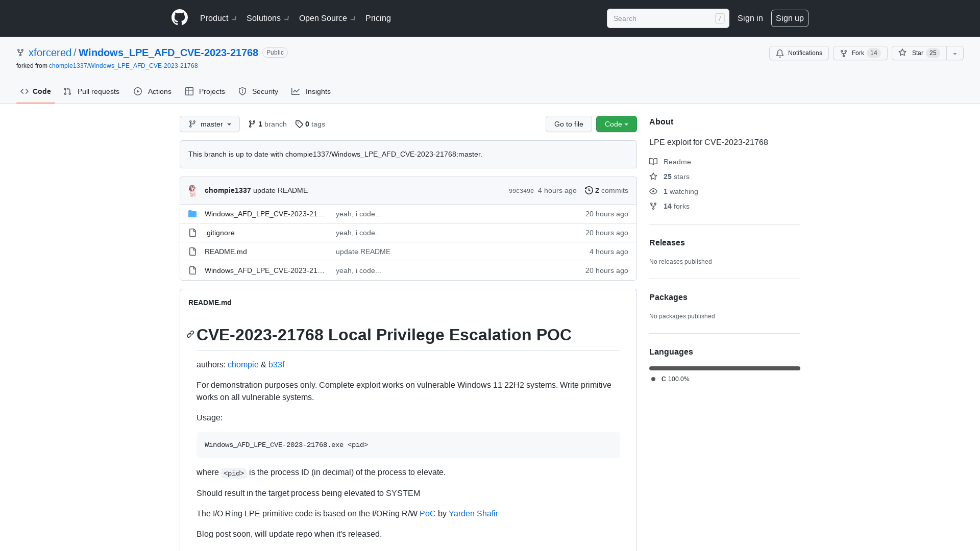Click the eye icon beside 1 watching
Image resolution: width=980 pixels, height=551 pixels.
(653, 191)
